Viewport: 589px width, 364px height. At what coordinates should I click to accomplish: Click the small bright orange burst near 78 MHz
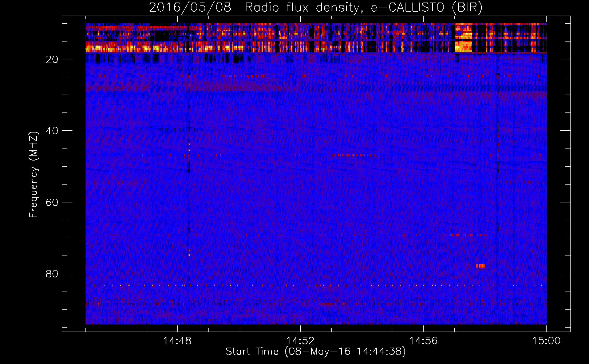(x=480, y=266)
